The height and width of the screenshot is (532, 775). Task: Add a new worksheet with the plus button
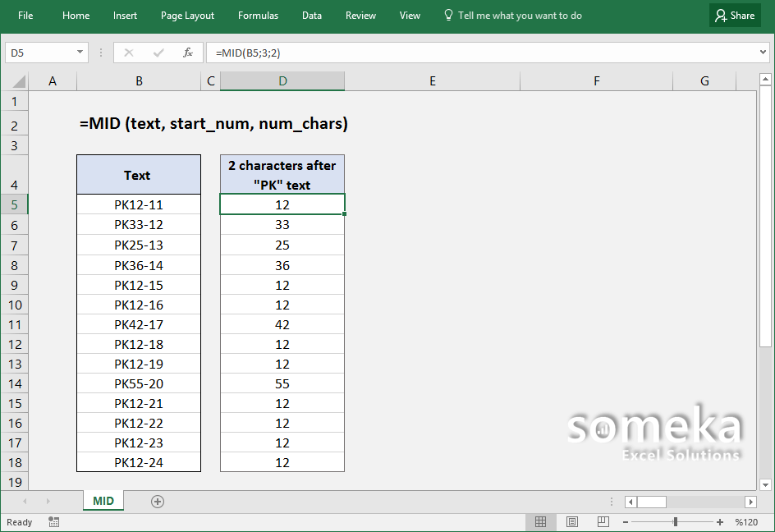[x=157, y=501]
